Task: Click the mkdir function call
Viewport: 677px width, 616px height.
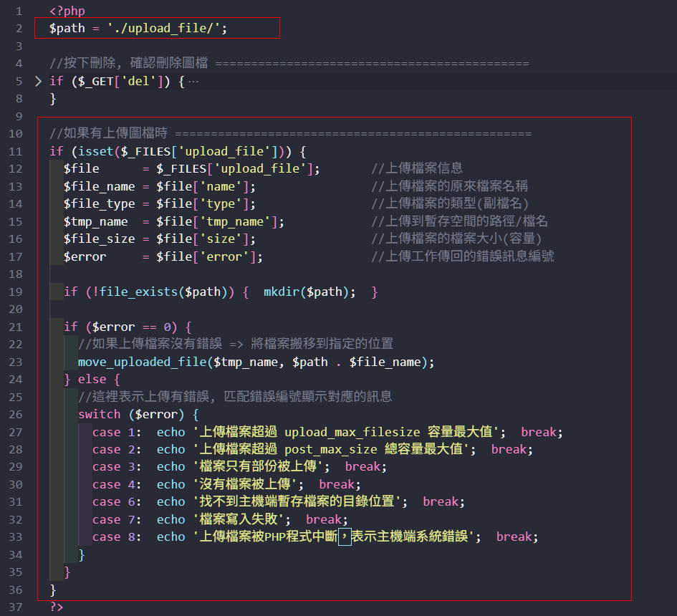Action: (x=281, y=292)
